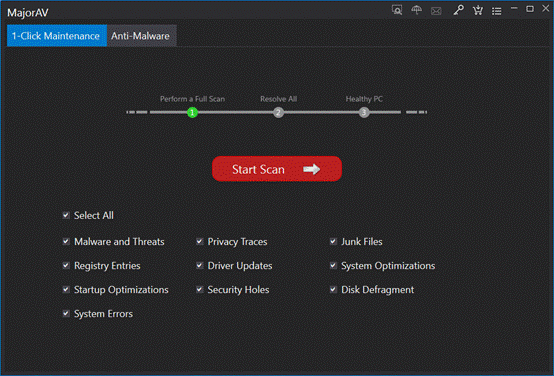
Task: Toggle the Security Holes checkbox
Action: [200, 289]
